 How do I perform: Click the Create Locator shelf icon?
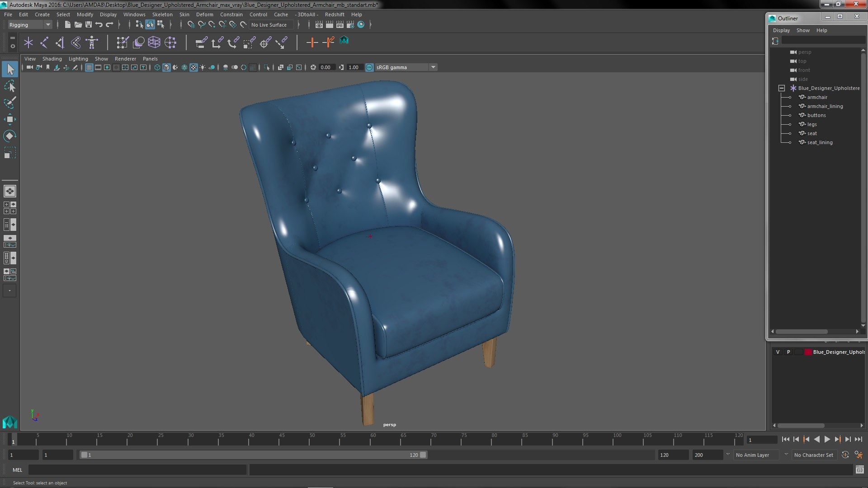(28, 43)
